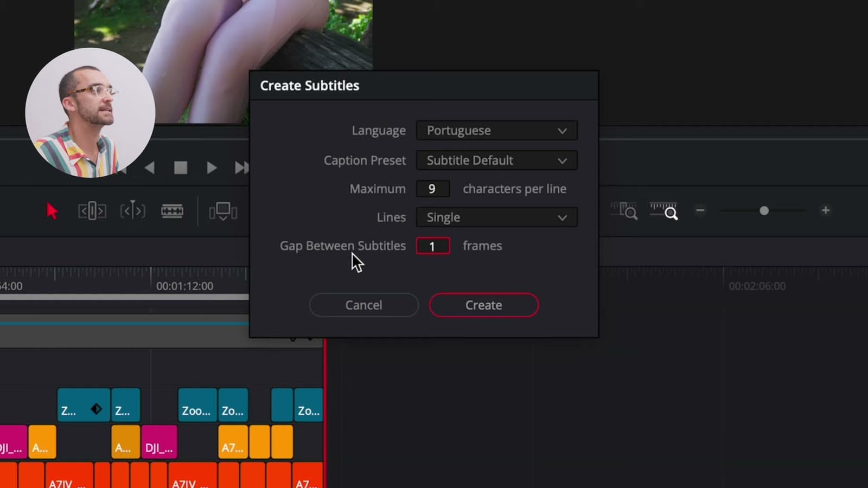The image size is (868, 488).
Task: Open the Language dropdown showing Portuguese
Action: click(497, 131)
